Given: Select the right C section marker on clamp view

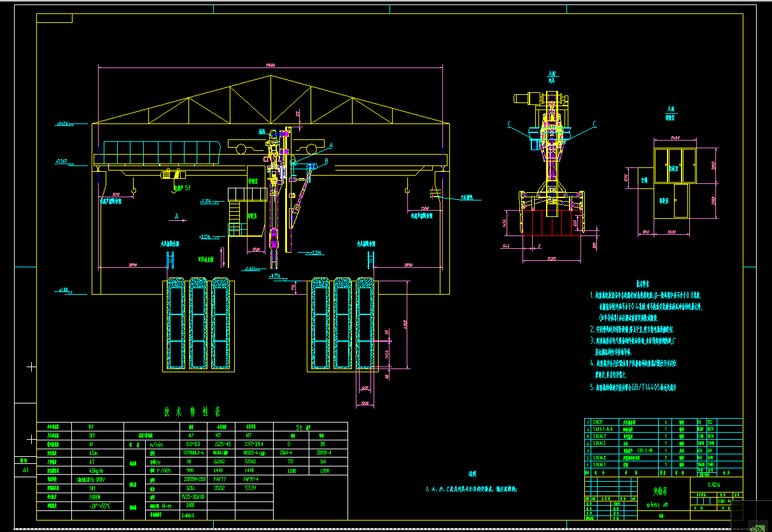Looking at the screenshot, I should (x=594, y=123).
